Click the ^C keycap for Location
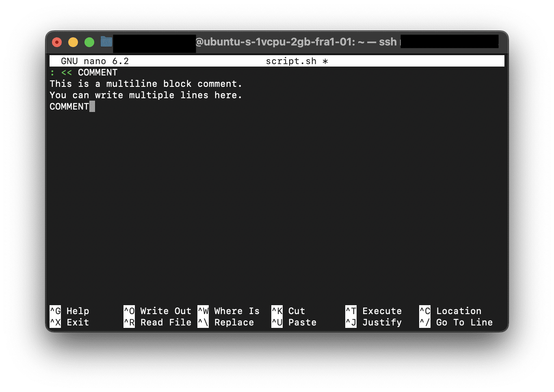 [424, 311]
